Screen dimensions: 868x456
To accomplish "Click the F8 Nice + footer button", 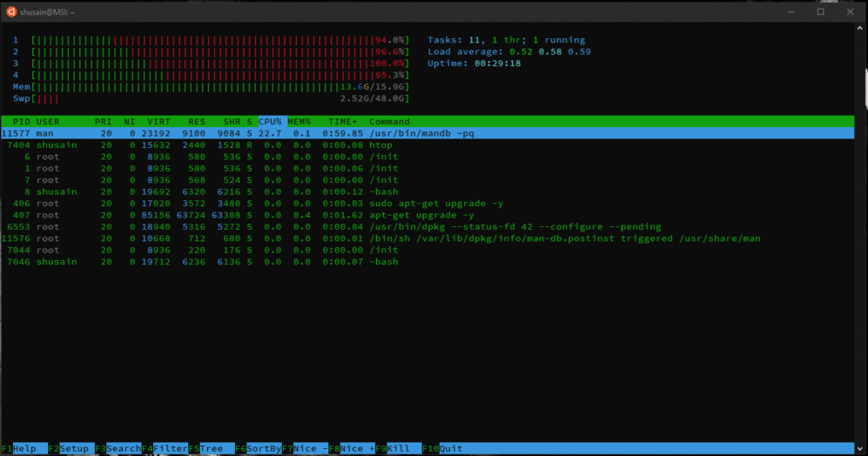I will (x=352, y=448).
